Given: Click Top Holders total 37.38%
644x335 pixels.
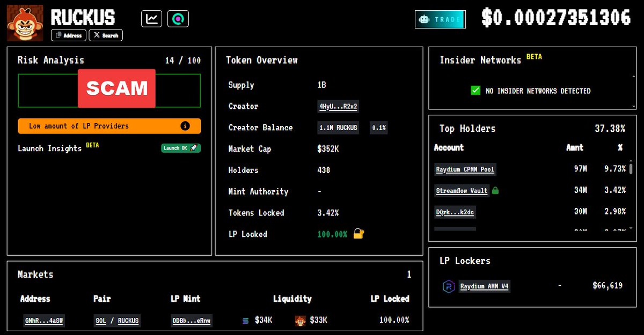Looking at the screenshot, I should click(610, 129).
